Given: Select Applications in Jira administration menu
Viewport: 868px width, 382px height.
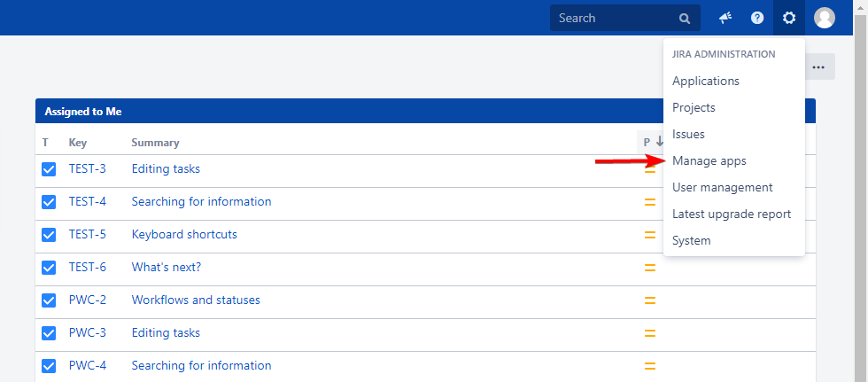Looking at the screenshot, I should pyautogui.click(x=705, y=82).
